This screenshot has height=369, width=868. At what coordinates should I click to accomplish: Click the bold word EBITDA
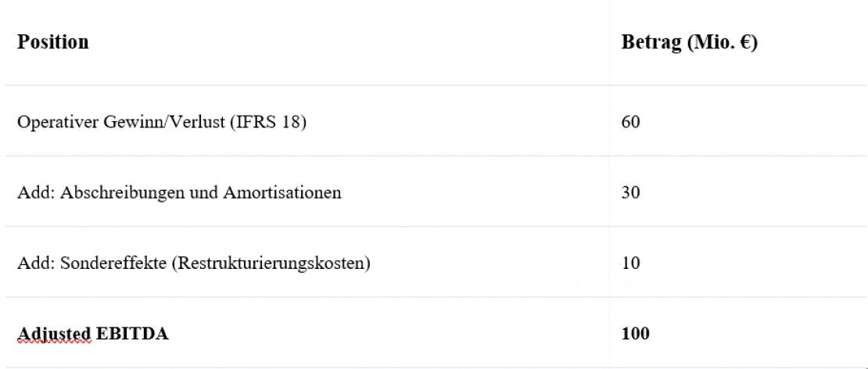pos(131,334)
